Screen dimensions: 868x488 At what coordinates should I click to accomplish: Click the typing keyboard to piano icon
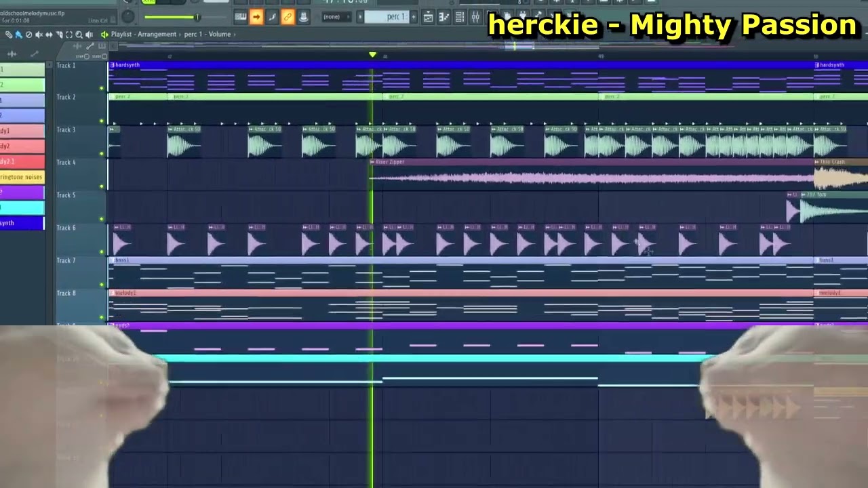click(240, 17)
